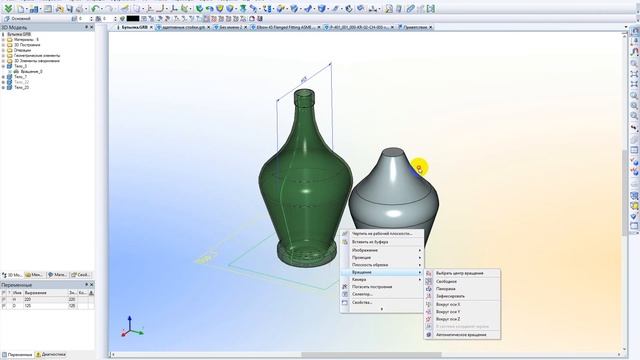Expand the Операции folder node

pyautogui.click(x=4, y=50)
